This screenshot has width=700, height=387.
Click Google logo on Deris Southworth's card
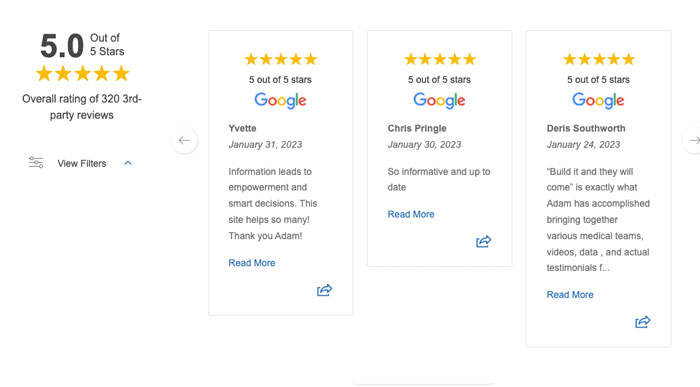pos(598,100)
